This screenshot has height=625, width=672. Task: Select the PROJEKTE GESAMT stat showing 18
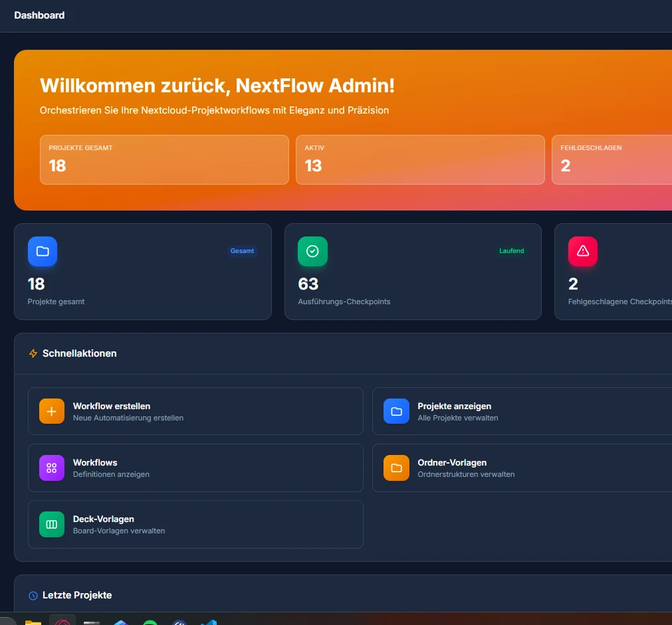click(164, 159)
